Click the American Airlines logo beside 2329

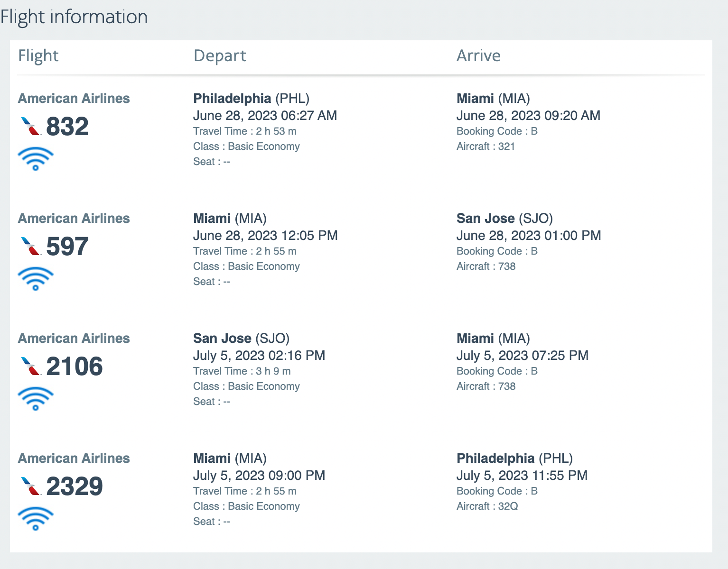[x=31, y=486]
